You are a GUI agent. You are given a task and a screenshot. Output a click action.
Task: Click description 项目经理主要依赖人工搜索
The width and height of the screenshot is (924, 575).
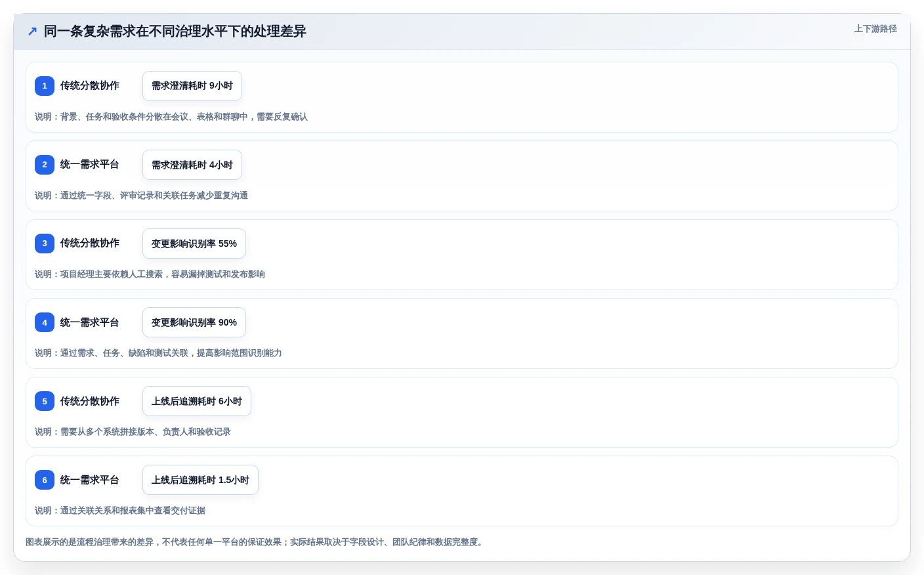pos(150,274)
